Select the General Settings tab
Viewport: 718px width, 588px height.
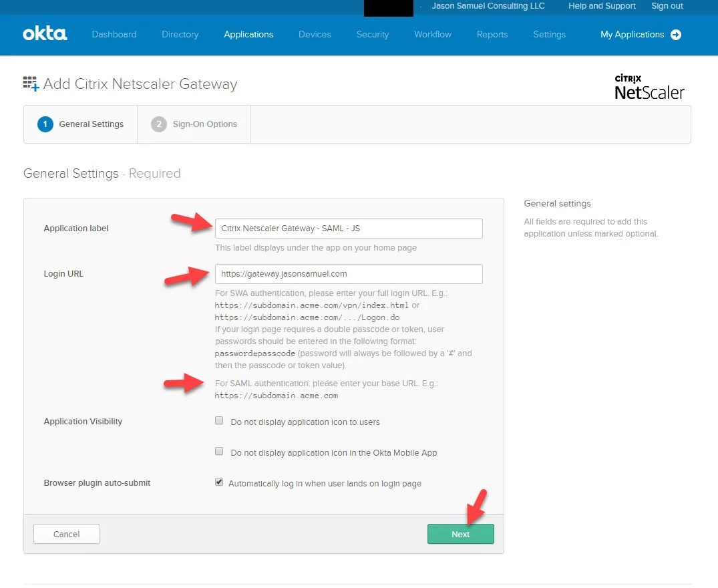[x=81, y=124]
